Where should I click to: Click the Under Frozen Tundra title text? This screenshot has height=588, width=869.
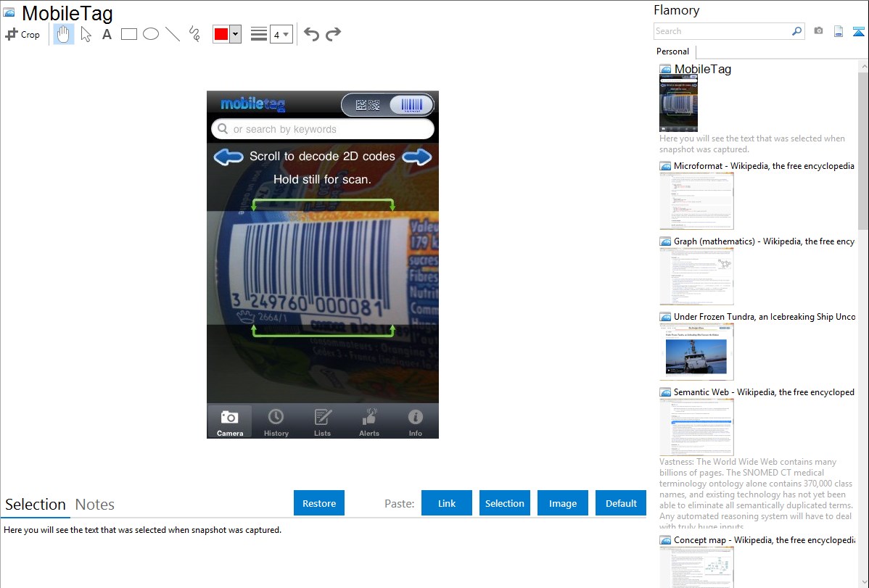click(x=765, y=316)
